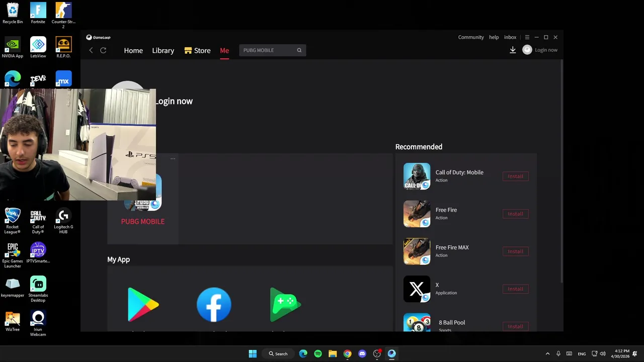
Task: Select the keyremapper desktop icon
Action: (13, 287)
